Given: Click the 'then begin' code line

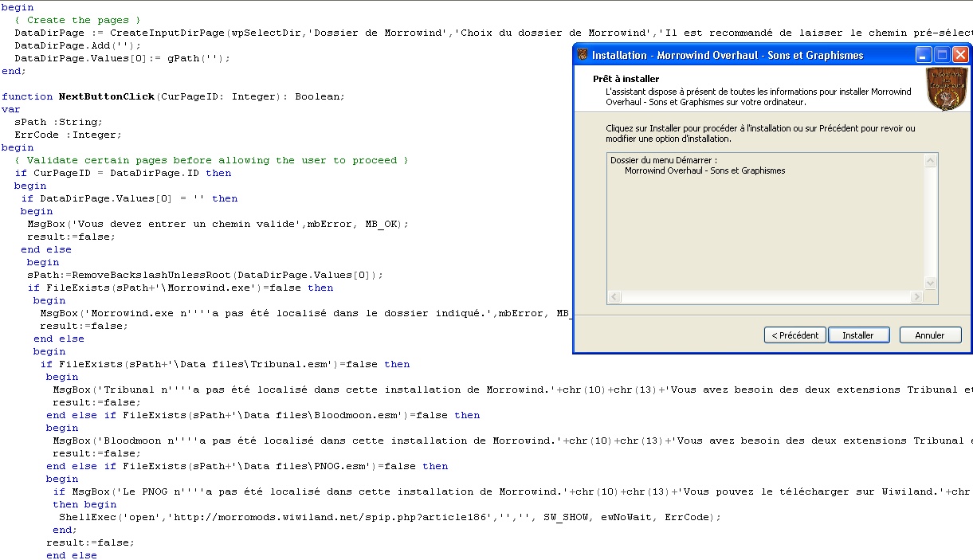Looking at the screenshot, I should (84, 504).
